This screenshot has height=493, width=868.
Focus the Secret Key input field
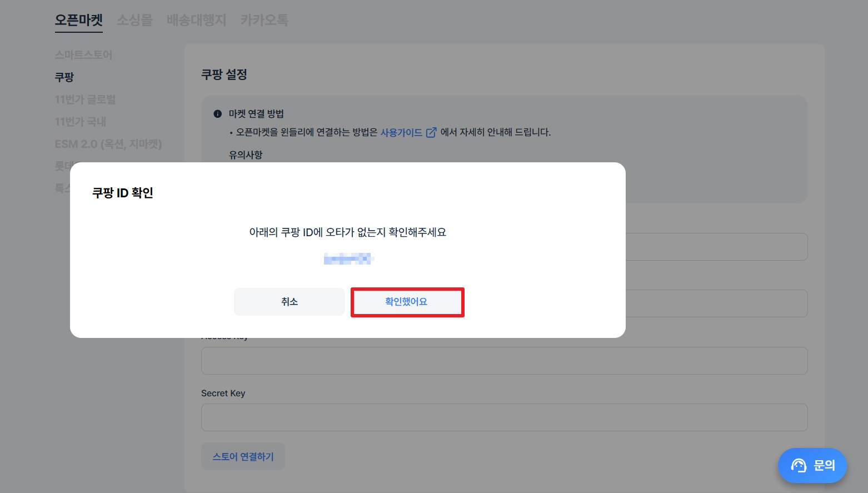(505, 417)
